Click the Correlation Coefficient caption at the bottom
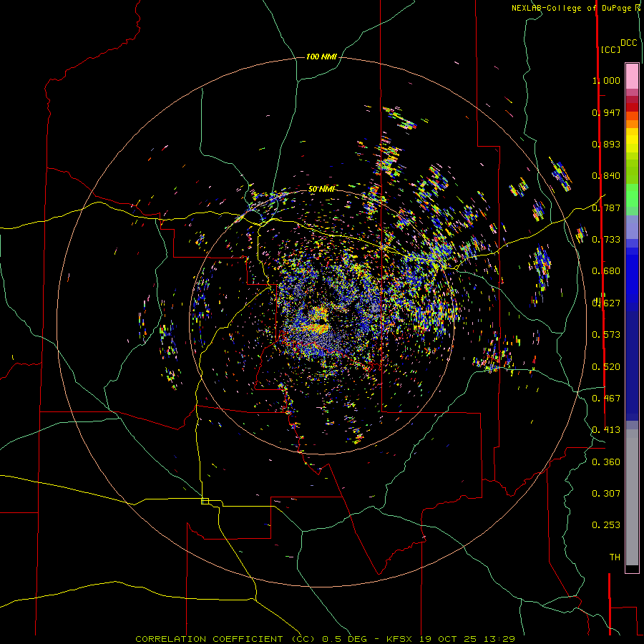The image size is (644, 644). [325, 639]
